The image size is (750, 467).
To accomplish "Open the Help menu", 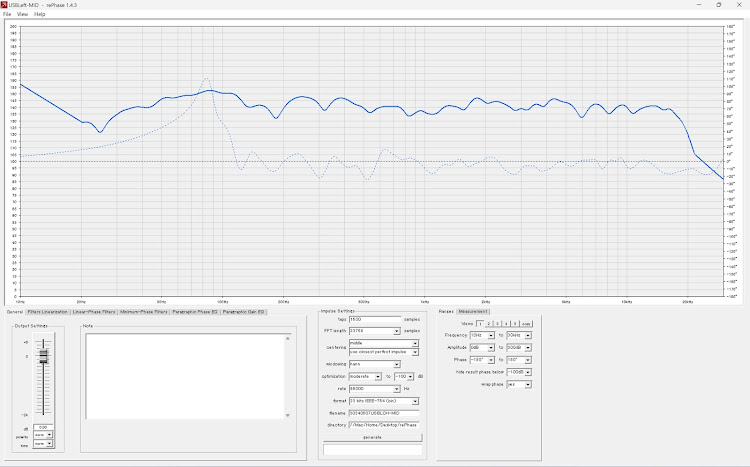I will (x=40, y=14).
